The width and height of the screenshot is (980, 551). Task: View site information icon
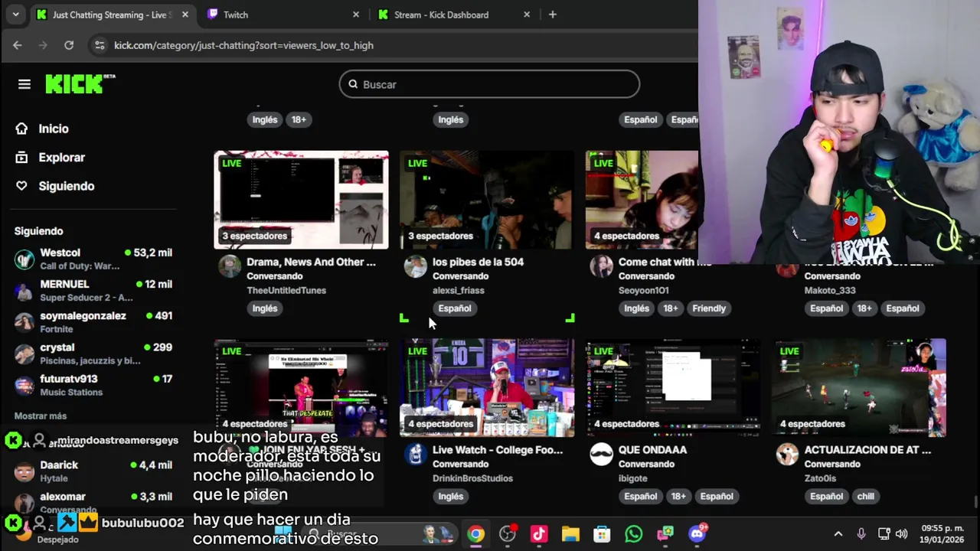tap(100, 45)
